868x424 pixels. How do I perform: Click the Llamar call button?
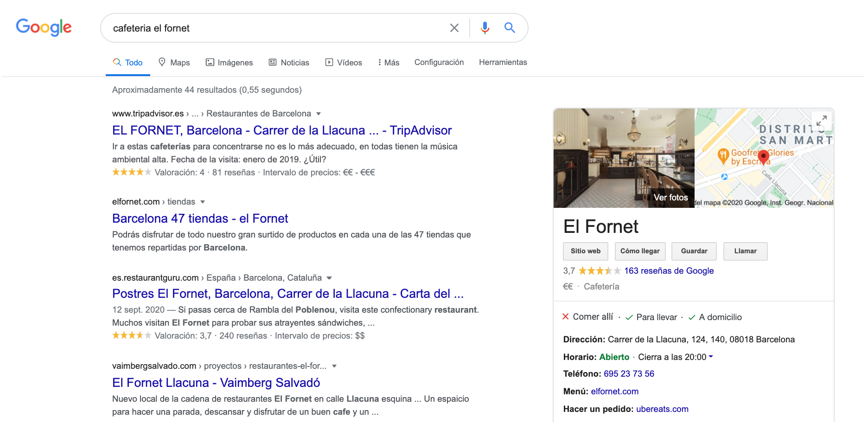(745, 251)
